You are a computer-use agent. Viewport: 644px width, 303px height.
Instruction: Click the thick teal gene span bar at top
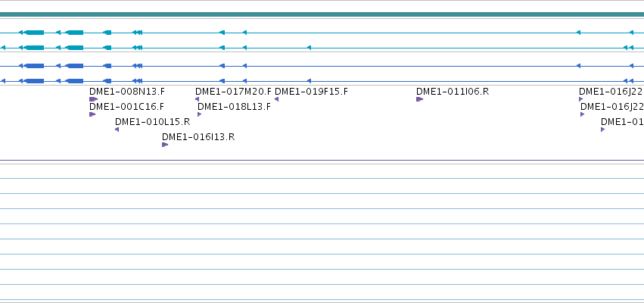tap(322, 15)
